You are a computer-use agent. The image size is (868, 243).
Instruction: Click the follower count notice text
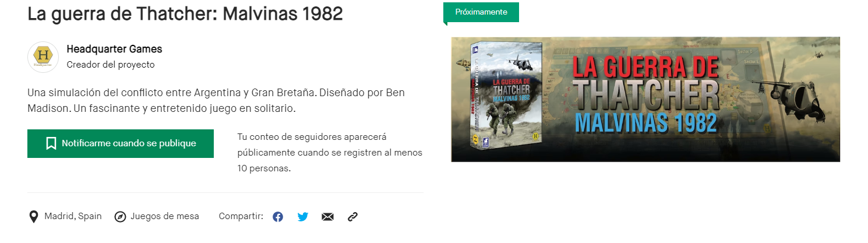click(330, 153)
